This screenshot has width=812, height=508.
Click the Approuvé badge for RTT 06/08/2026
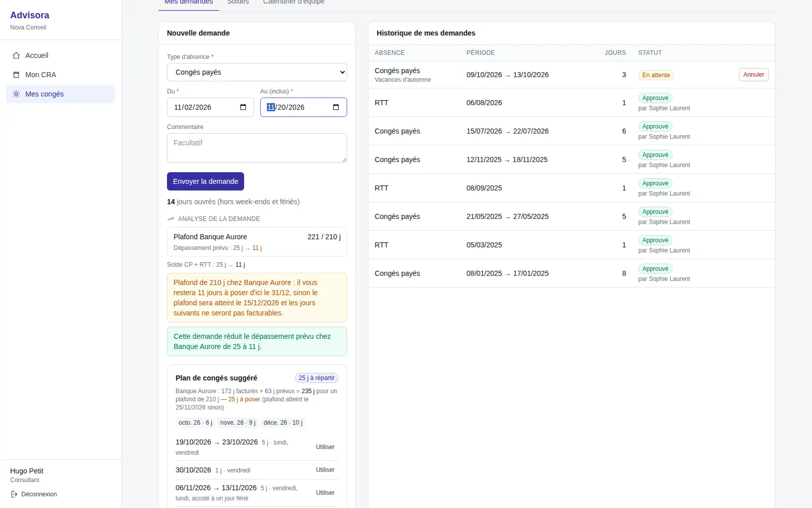pos(655,98)
